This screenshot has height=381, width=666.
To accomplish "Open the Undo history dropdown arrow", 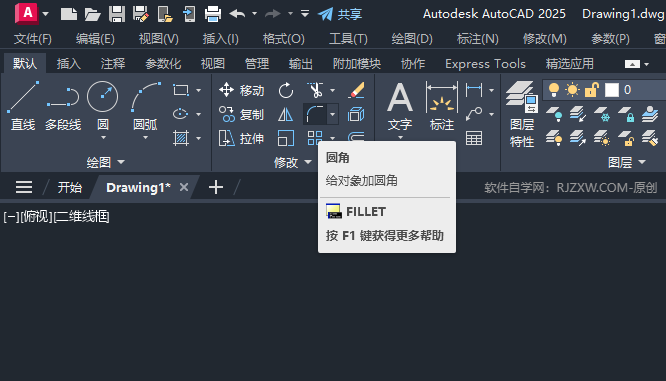I will pyautogui.click(x=254, y=14).
